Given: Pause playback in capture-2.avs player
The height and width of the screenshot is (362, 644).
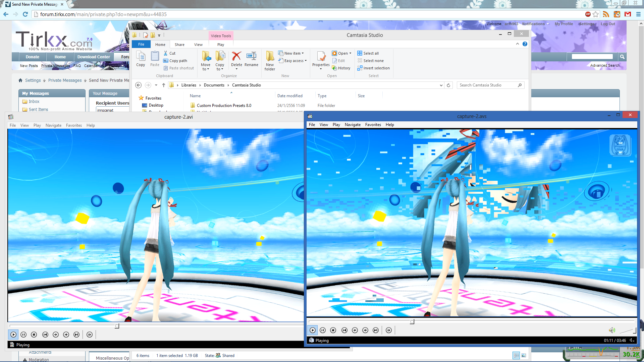Looking at the screenshot, I should point(323,330).
